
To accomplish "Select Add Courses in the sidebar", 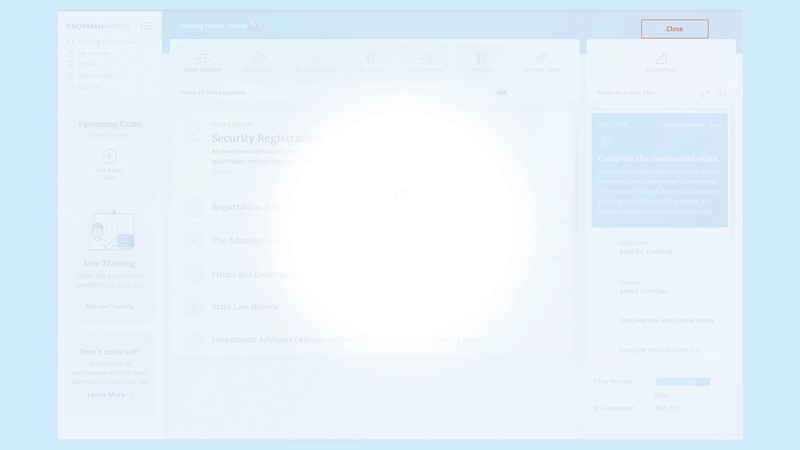I will (x=90, y=76).
